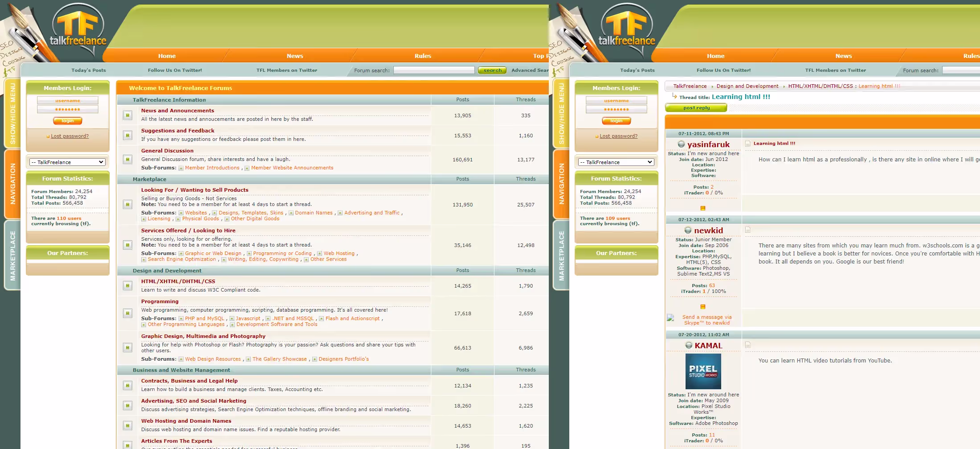This screenshot has width=980, height=449.
Task: Open News and Announcements forum status icon
Action: click(127, 115)
